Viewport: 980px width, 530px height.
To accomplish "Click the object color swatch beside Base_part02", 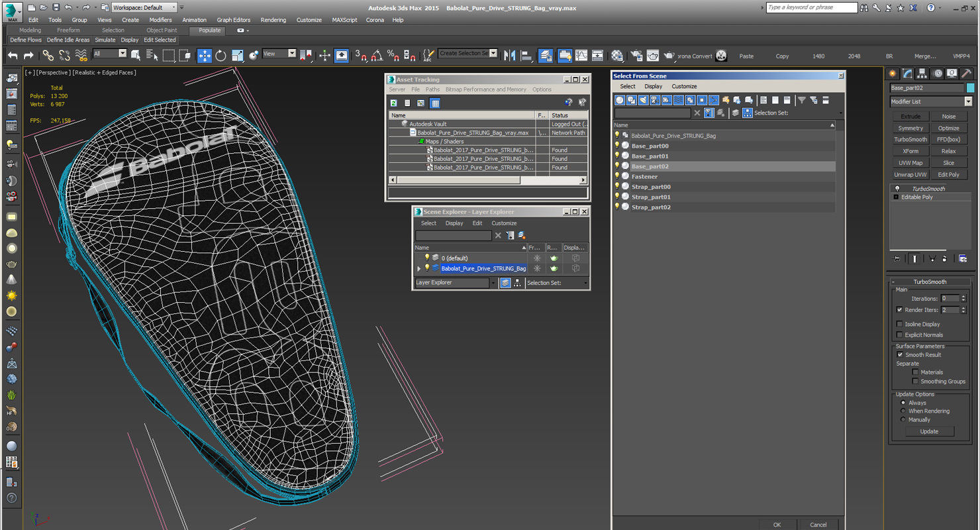I will click(970, 88).
